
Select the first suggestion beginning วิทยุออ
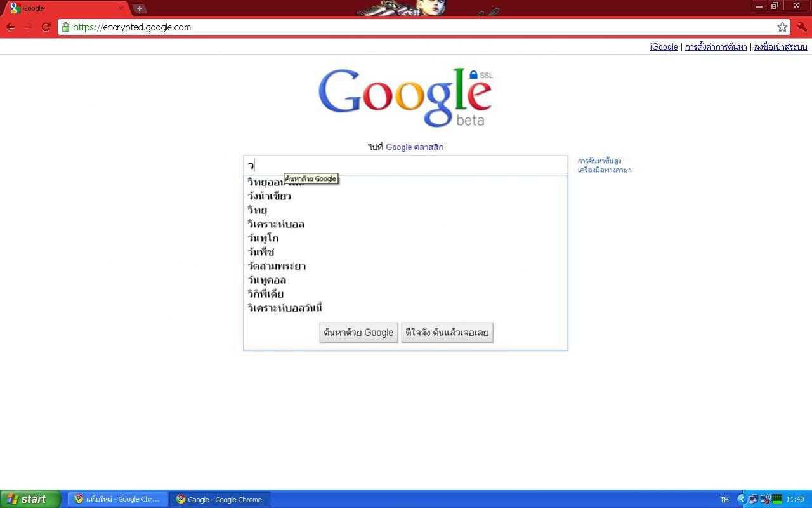[405, 182]
